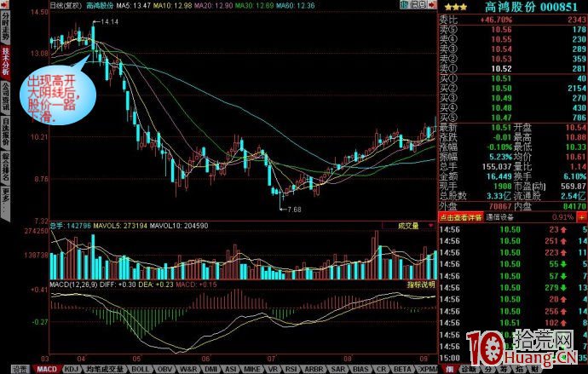The width and height of the screenshot is (588, 374).
Task: Switch to VR indicator tab
Action: coord(272,370)
